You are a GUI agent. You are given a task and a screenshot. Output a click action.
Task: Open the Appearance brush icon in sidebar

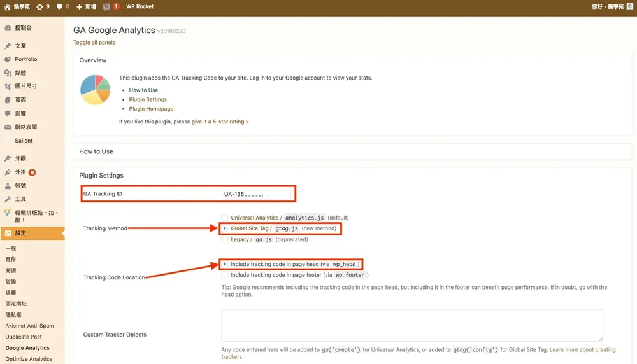coord(8,158)
